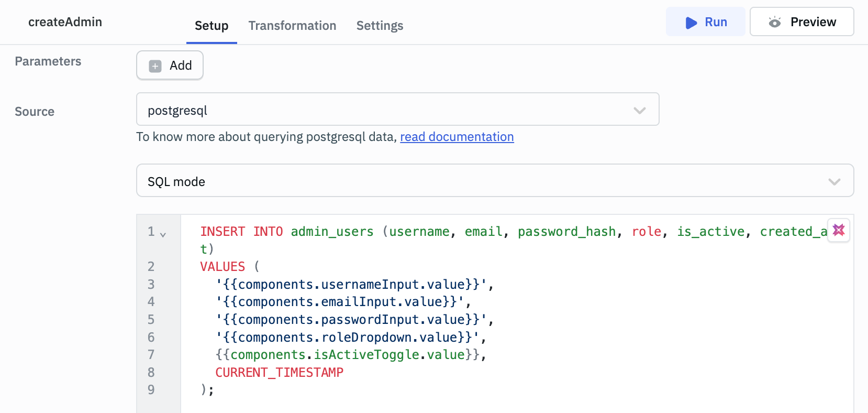Click the pink sparkle icon in editor corner

[x=838, y=230]
